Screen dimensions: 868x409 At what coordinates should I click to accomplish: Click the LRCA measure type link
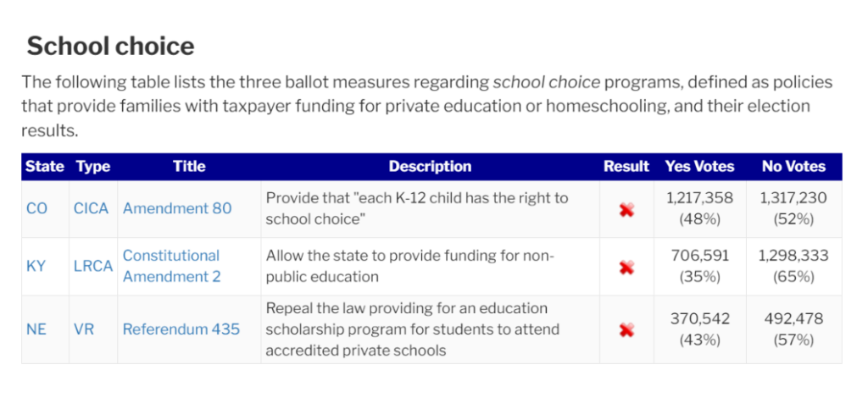coord(92,266)
